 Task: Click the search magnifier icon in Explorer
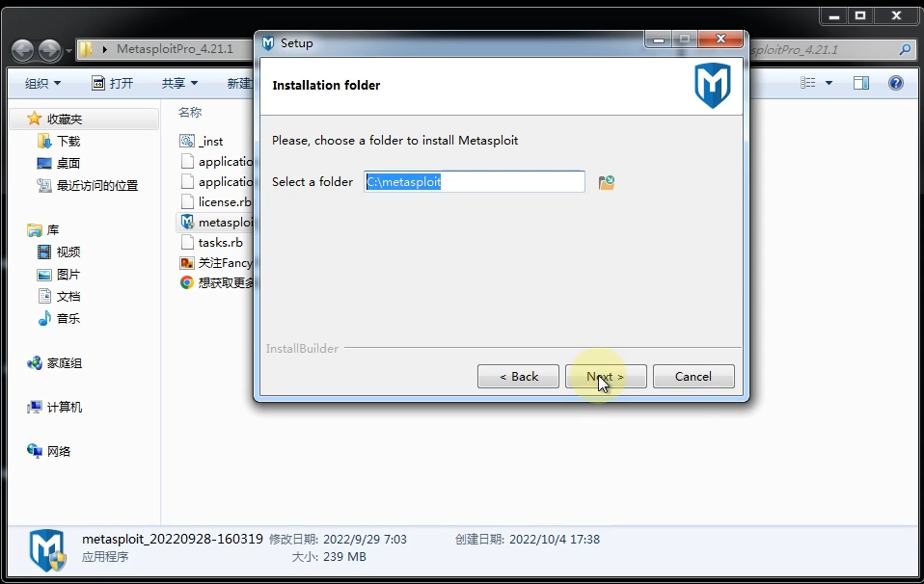pos(905,49)
